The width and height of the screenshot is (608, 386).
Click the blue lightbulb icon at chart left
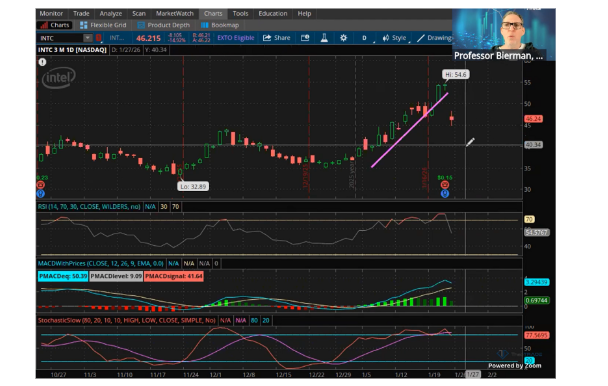[41, 193]
